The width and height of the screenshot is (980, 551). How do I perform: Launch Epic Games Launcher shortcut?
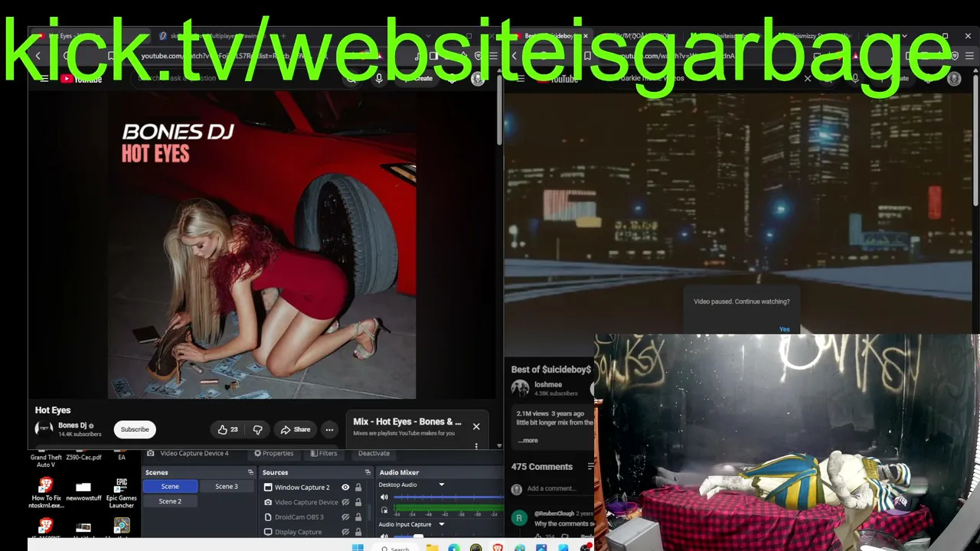click(x=122, y=493)
